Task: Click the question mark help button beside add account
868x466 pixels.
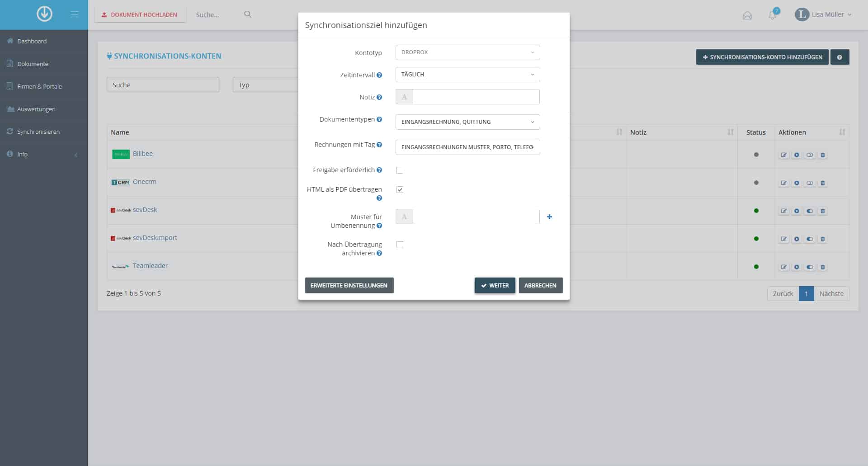Action: coord(840,57)
